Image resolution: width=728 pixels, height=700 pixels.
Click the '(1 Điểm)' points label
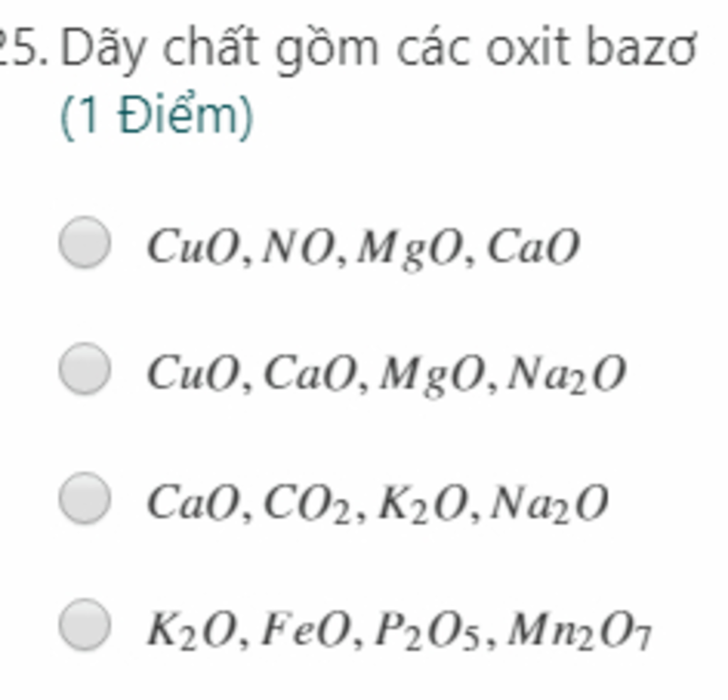[157, 116]
